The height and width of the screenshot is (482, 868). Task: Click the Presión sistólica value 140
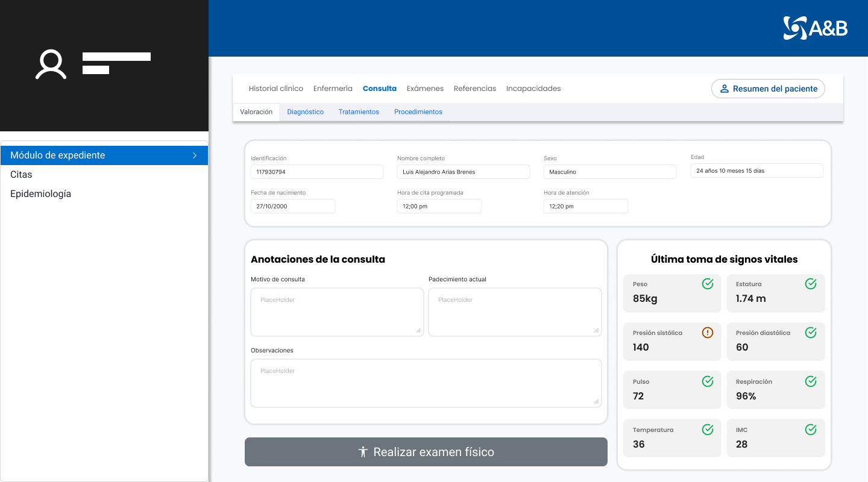tap(641, 347)
